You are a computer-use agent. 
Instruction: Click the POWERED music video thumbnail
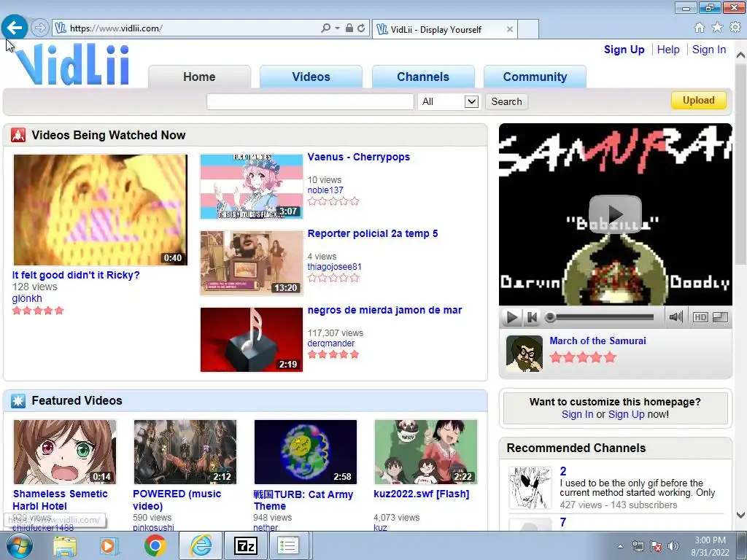(185, 452)
